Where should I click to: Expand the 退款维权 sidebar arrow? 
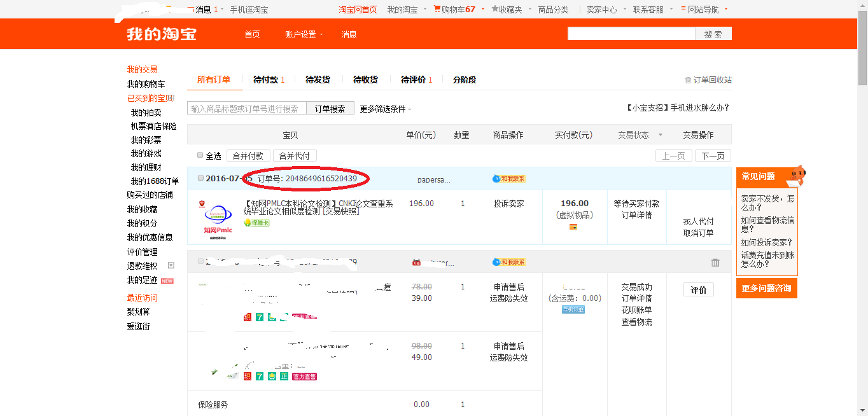point(171,265)
